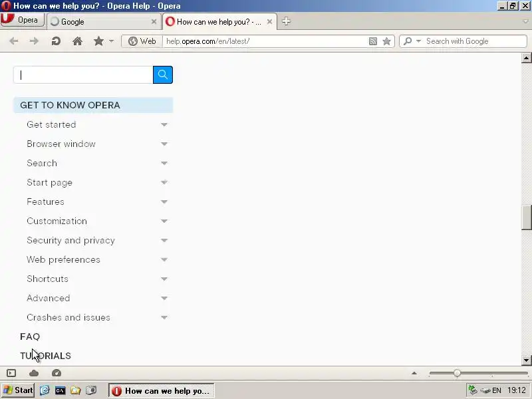Expand the Advanced arrow

164,298
